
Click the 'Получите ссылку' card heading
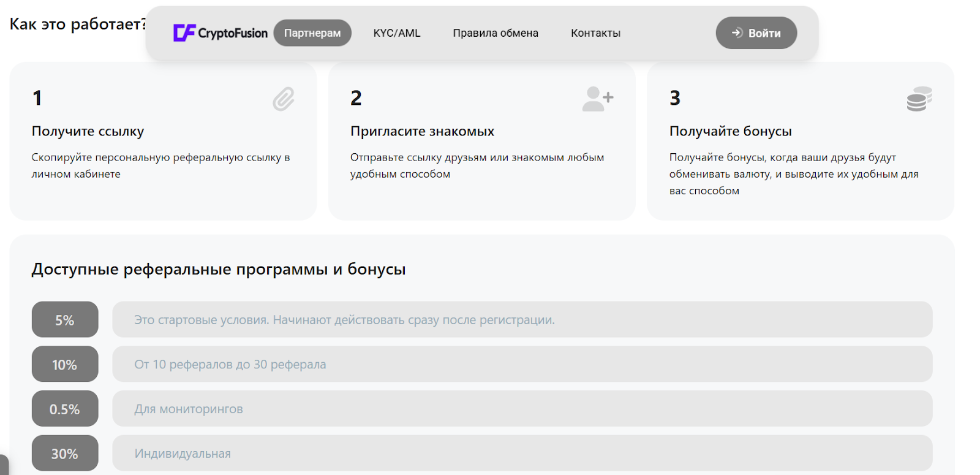88,131
